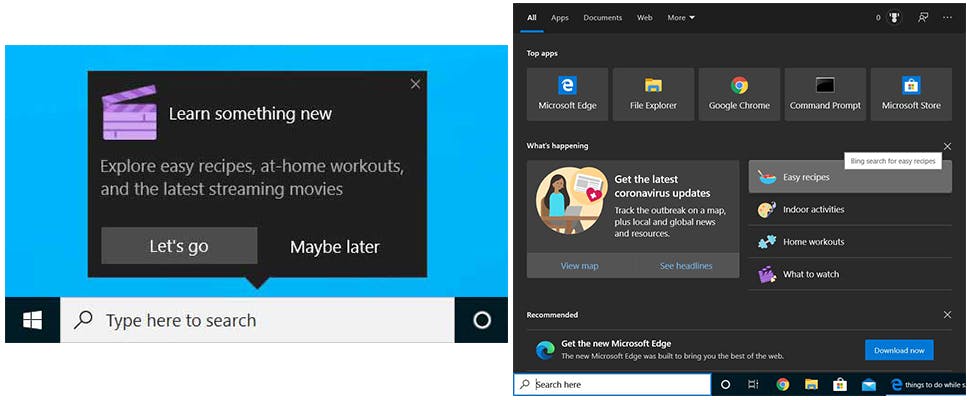Select the What to watch suggestion

click(x=850, y=274)
